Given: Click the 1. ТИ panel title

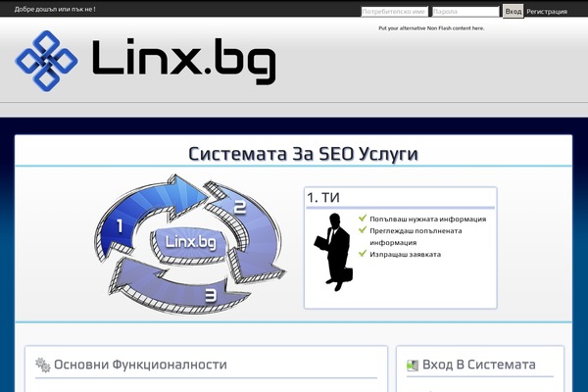Looking at the screenshot, I should click(x=323, y=198).
